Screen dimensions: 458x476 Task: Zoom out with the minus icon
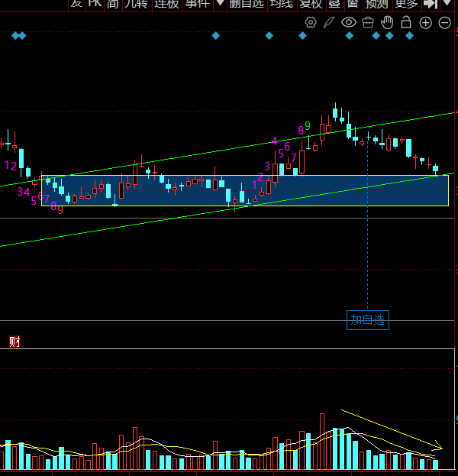[x=445, y=23]
